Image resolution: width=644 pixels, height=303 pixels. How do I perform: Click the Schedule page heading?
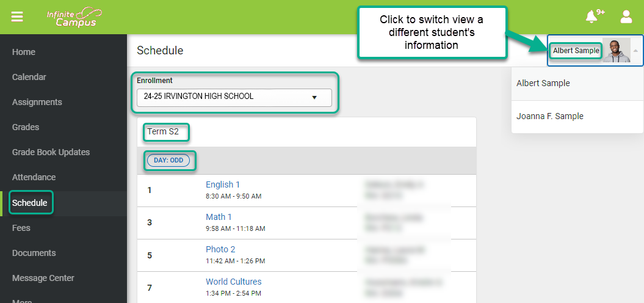tap(160, 51)
